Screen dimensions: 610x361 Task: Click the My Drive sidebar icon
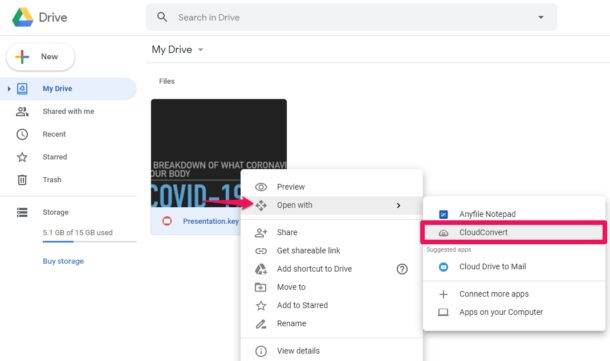(22, 89)
